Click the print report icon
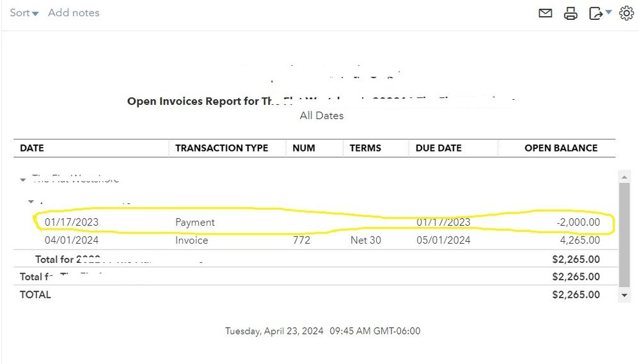This screenshot has width=639, height=364. (571, 13)
